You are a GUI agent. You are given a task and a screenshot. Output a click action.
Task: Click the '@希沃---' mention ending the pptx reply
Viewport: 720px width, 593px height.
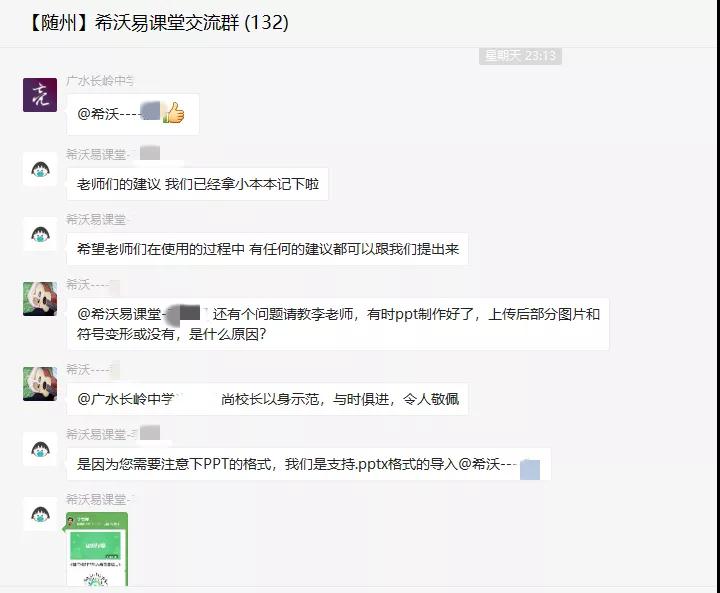coord(499,464)
